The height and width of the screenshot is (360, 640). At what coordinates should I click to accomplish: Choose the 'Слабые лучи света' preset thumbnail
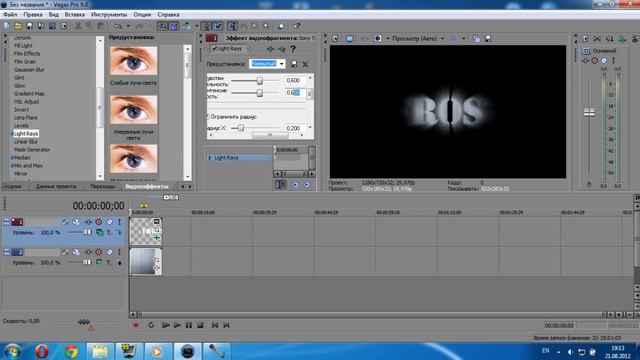click(x=133, y=60)
